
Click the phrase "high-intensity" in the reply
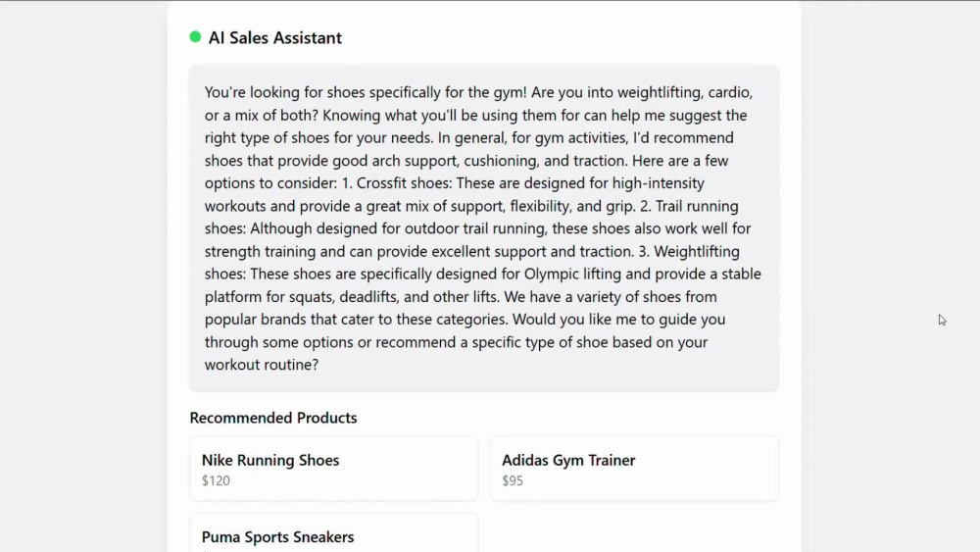click(659, 183)
